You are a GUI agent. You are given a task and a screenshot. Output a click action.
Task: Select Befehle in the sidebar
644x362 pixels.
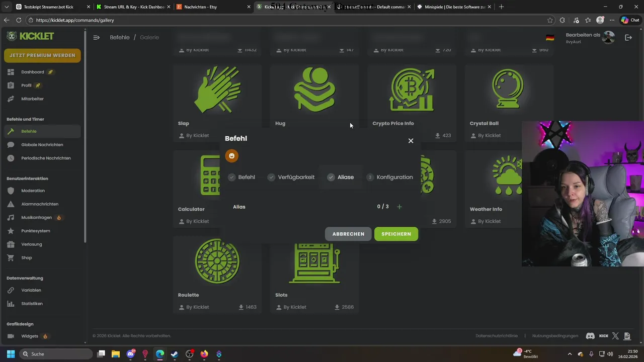pos(42,131)
